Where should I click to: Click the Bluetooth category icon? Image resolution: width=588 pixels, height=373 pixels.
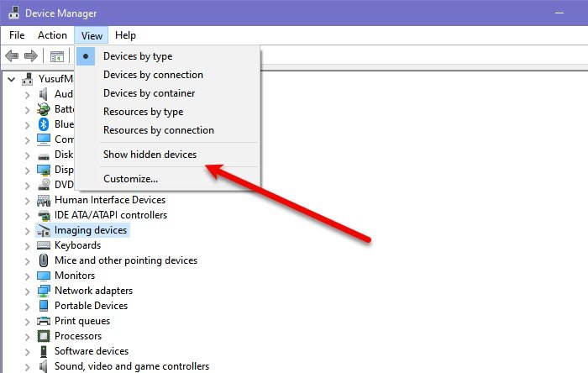point(44,124)
